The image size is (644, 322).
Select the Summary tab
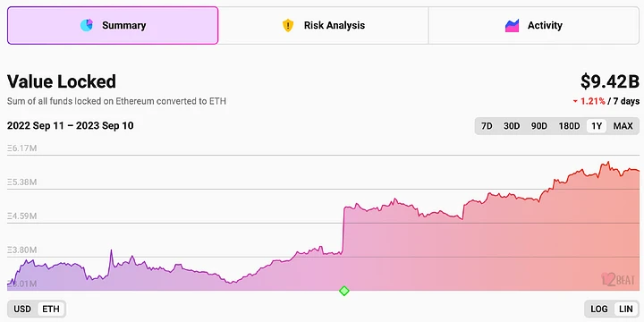point(113,25)
